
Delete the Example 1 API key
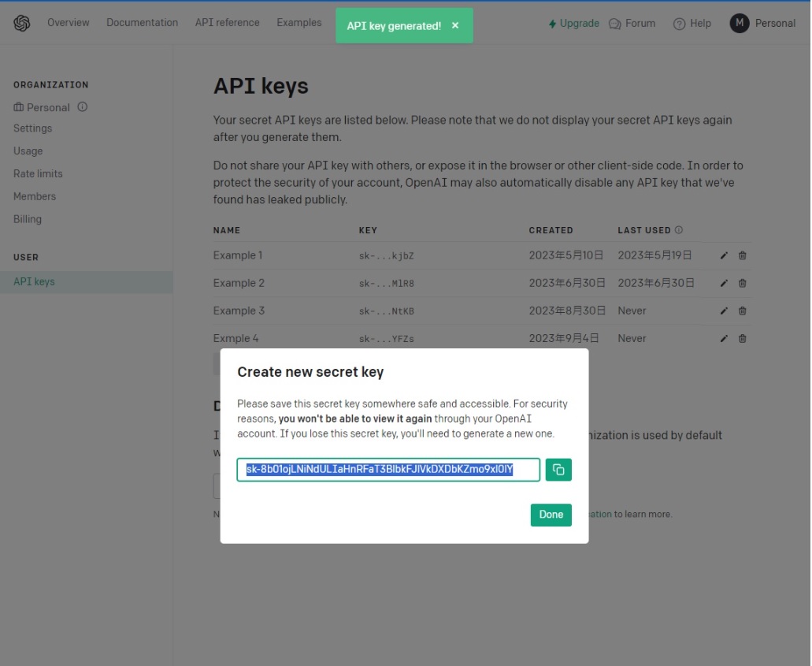742,255
